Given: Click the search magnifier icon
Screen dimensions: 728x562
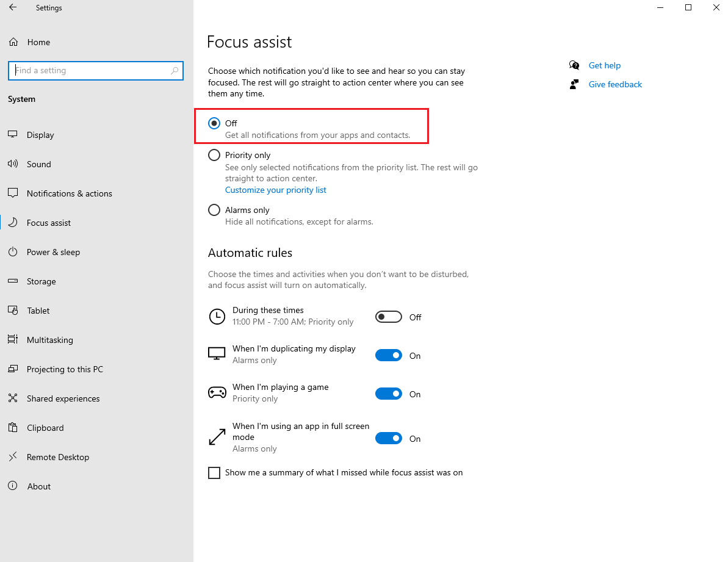Looking at the screenshot, I should point(175,71).
